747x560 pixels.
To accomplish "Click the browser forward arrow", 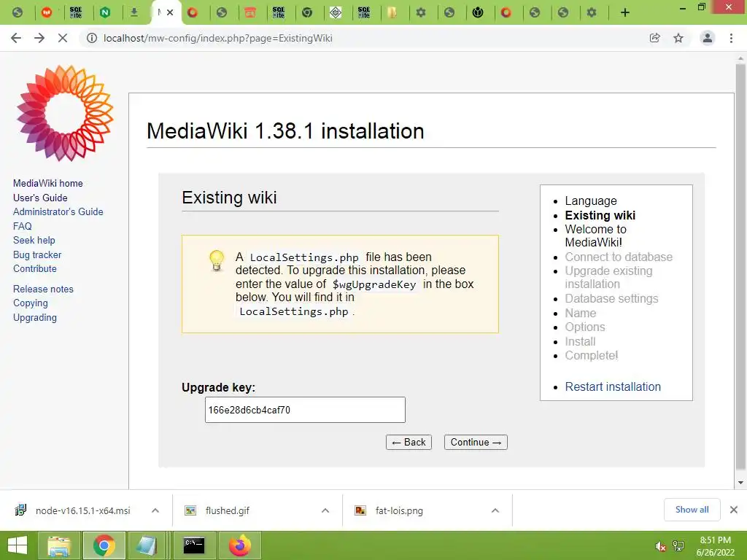I will [39, 38].
